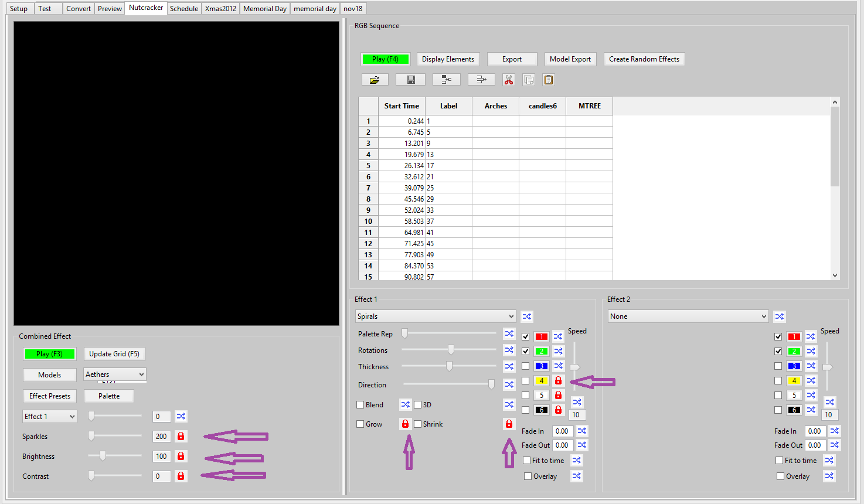
Task: Click shuffle icon beside Effect 1 Overlay
Action: 577,476
